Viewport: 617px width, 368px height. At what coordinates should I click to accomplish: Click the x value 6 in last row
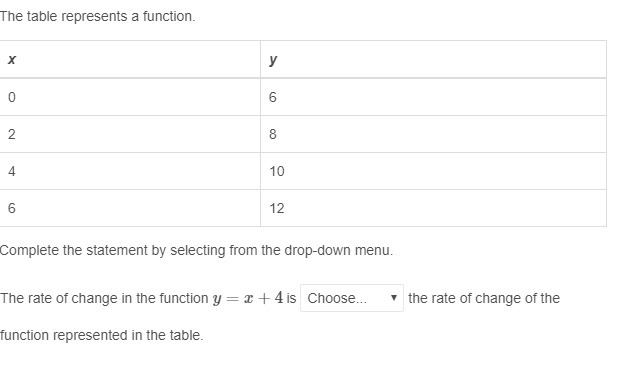pos(130,208)
